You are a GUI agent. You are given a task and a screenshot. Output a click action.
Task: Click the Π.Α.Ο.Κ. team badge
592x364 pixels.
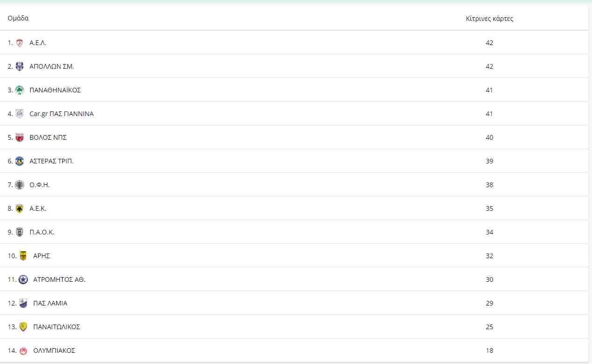tap(20, 232)
